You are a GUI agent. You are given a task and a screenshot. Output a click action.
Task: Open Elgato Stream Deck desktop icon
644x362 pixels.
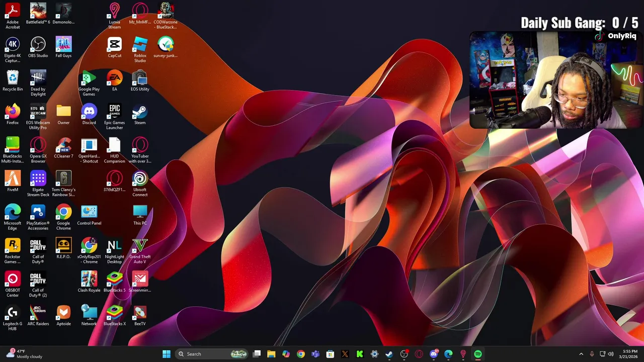(38, 184)
